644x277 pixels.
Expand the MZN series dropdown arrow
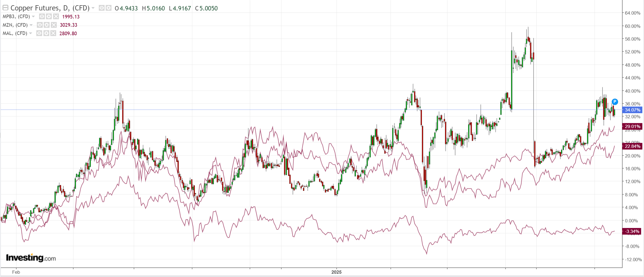tap(31, 25)
